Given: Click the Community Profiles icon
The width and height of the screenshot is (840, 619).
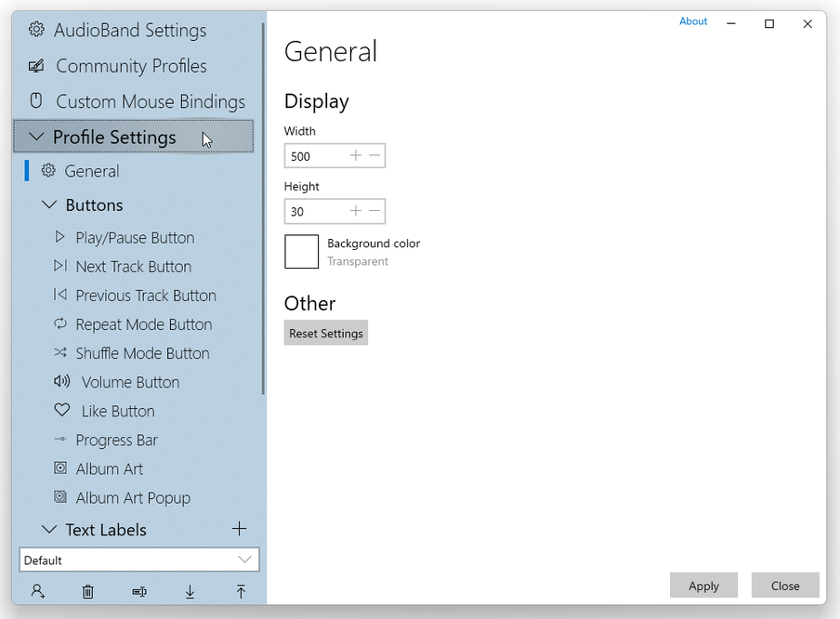Looking at the screenshot, I should coord(36,66).
